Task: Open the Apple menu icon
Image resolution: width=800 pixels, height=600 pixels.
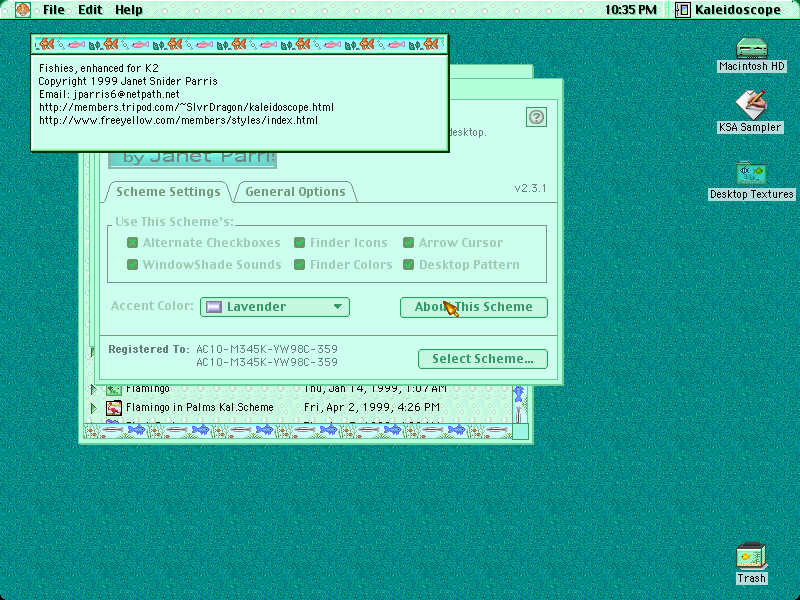Action: click(x=22, y=10)
